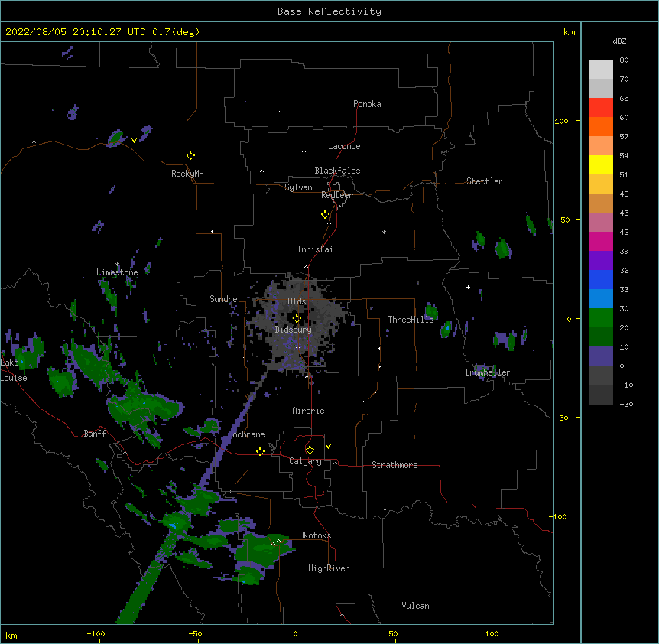Select the dark green 10-20 dBZ swatch

[601, 337]
